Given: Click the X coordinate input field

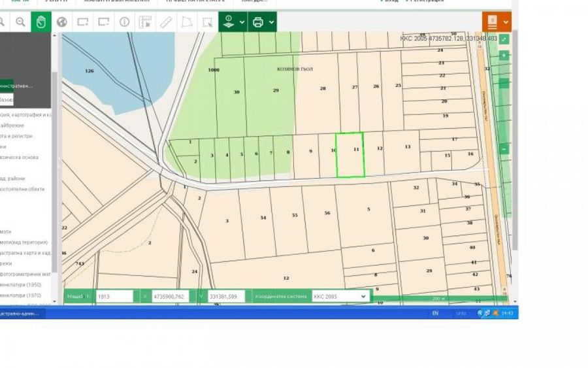Looking at the screenshot, I should [x=170, y=296].
